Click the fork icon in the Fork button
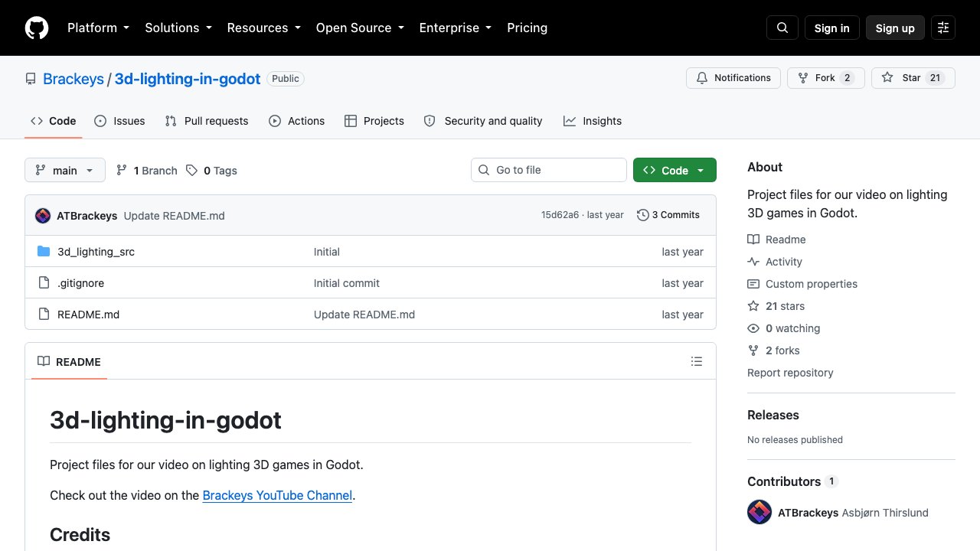The width and height of the screenshot is (980, 551). (803, 78)
